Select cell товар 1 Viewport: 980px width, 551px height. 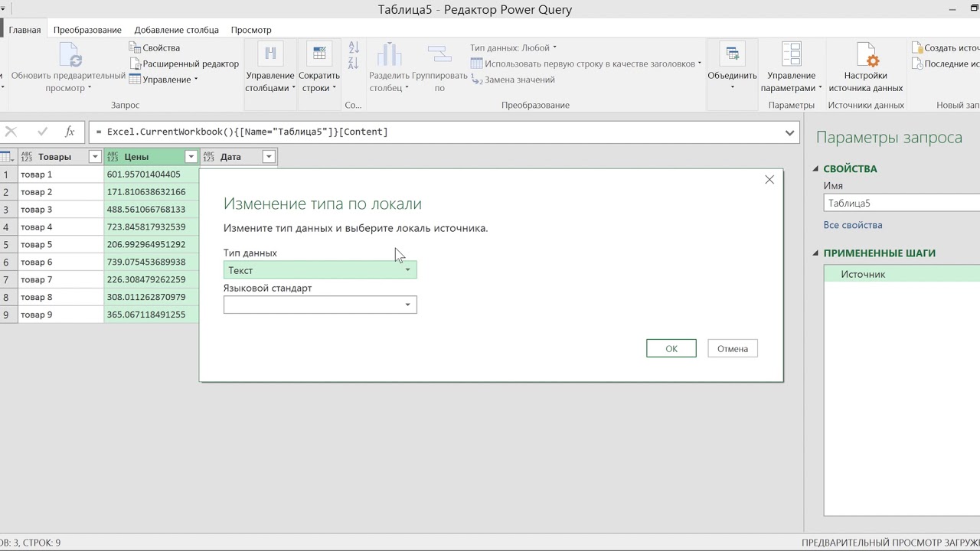pos(60,174)
